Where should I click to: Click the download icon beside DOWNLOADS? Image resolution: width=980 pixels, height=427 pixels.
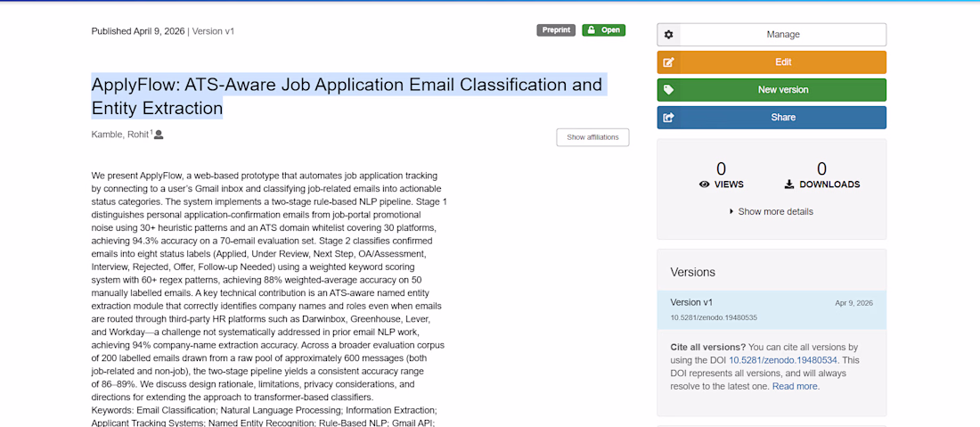coord(788,185)
